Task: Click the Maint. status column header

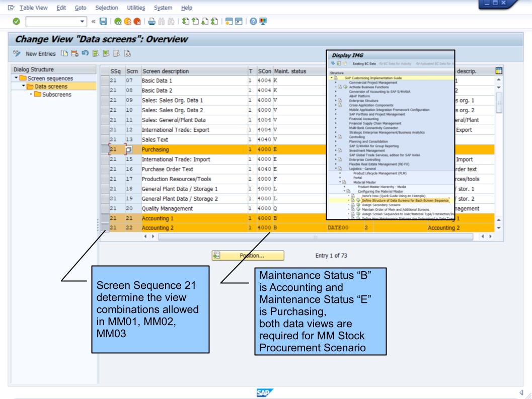Action: (299, 71)
